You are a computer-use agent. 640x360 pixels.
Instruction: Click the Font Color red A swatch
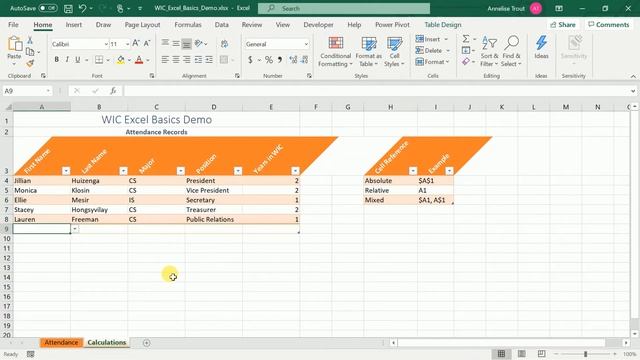[139, 60]
